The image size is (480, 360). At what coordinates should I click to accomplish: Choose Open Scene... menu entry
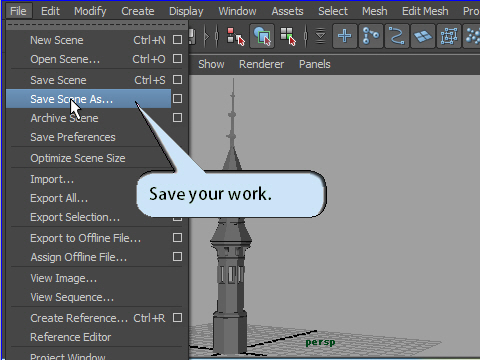(x=89, y=59)
